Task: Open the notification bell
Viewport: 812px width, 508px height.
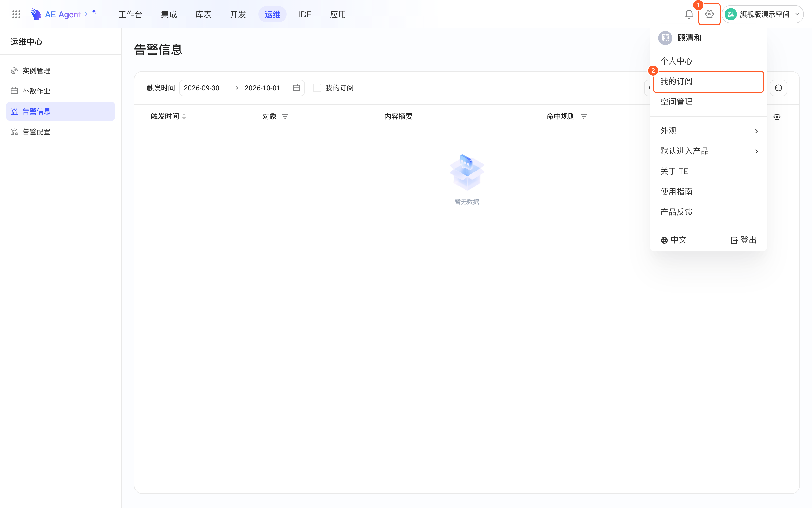Action: coord(689,14)
